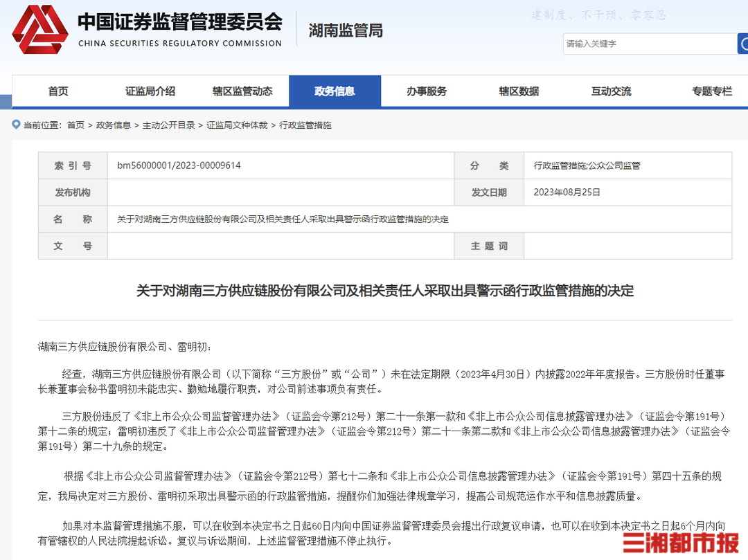Follow the 首页 breadcrumb link

(75, 125)
